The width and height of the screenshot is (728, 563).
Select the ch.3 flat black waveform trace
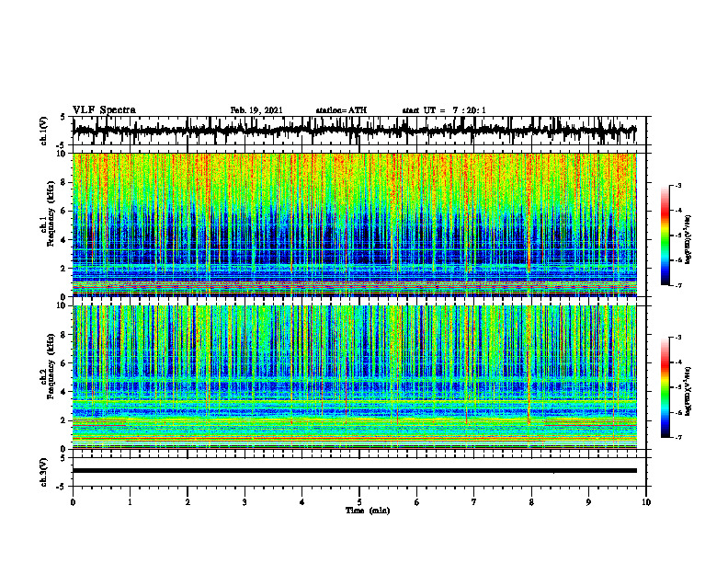pos(354,471)
